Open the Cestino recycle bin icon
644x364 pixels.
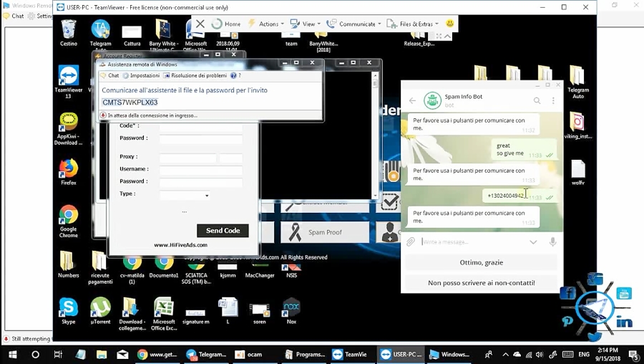(x=69, y=33)
